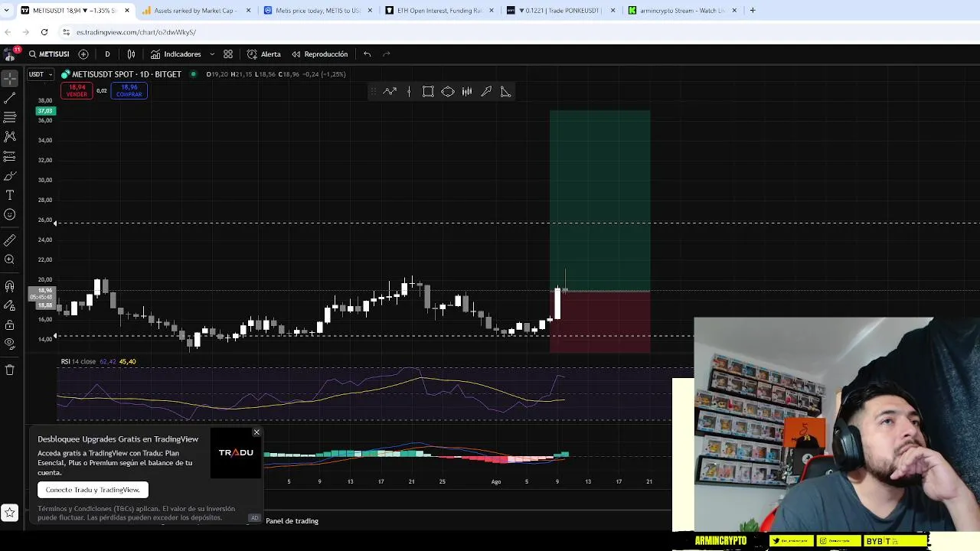Open indicator templates grid icon
This screenshot has width=980, height=551.
tap(228, 54)
